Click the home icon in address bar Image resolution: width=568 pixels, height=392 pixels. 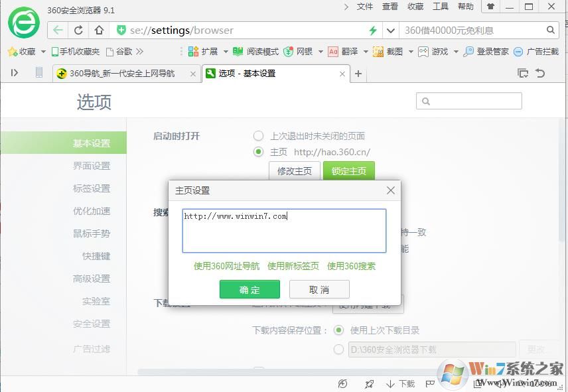coord(99,31)
